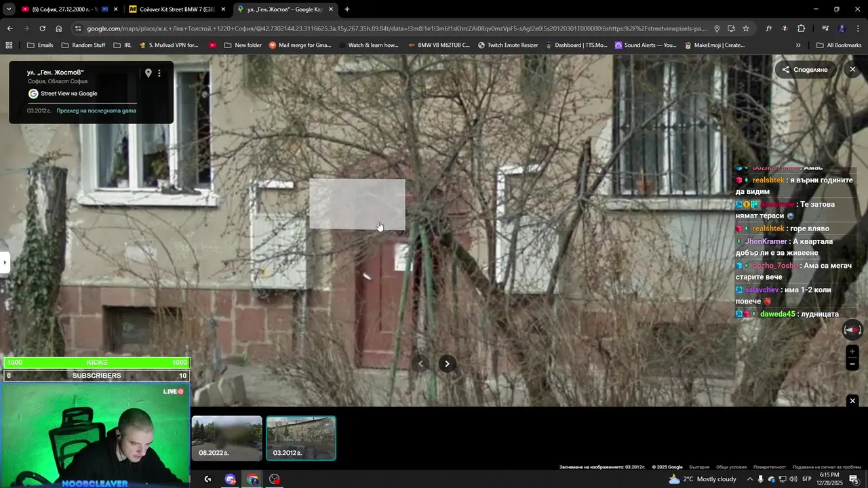Open Google Chrome from the taskbar
868x488 pixels.
[x=252, y=479]
